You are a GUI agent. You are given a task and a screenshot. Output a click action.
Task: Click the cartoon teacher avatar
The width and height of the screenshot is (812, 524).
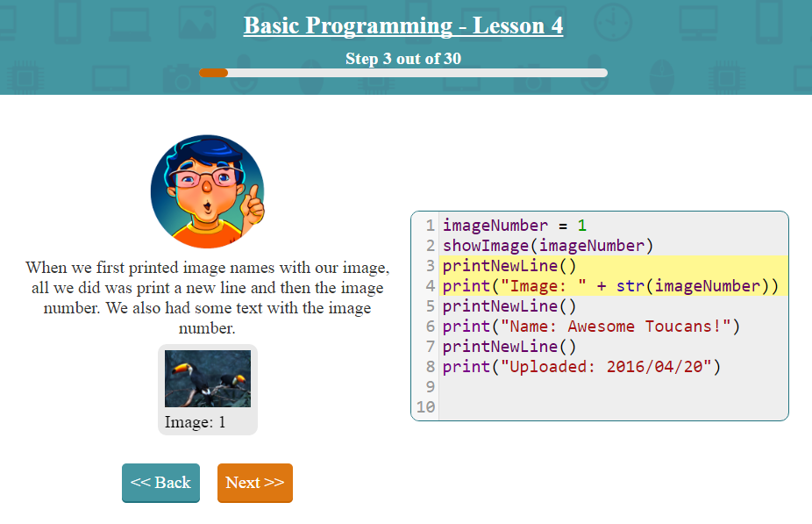(208, 191)
